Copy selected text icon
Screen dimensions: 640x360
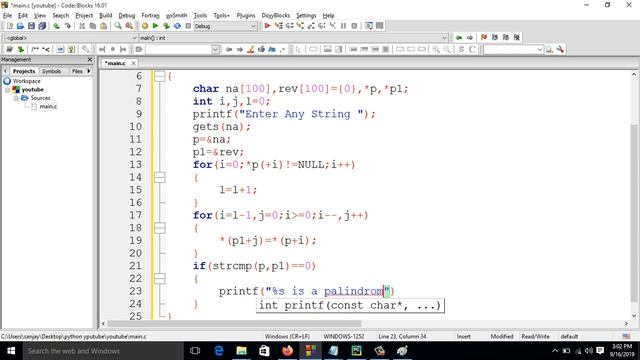coord(93,26)
